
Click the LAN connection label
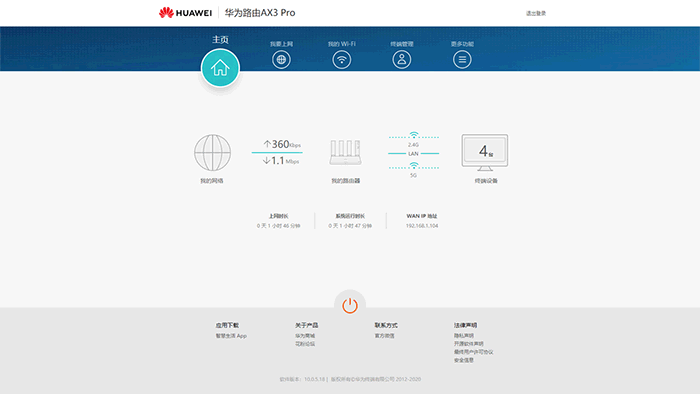pos(413,153)
